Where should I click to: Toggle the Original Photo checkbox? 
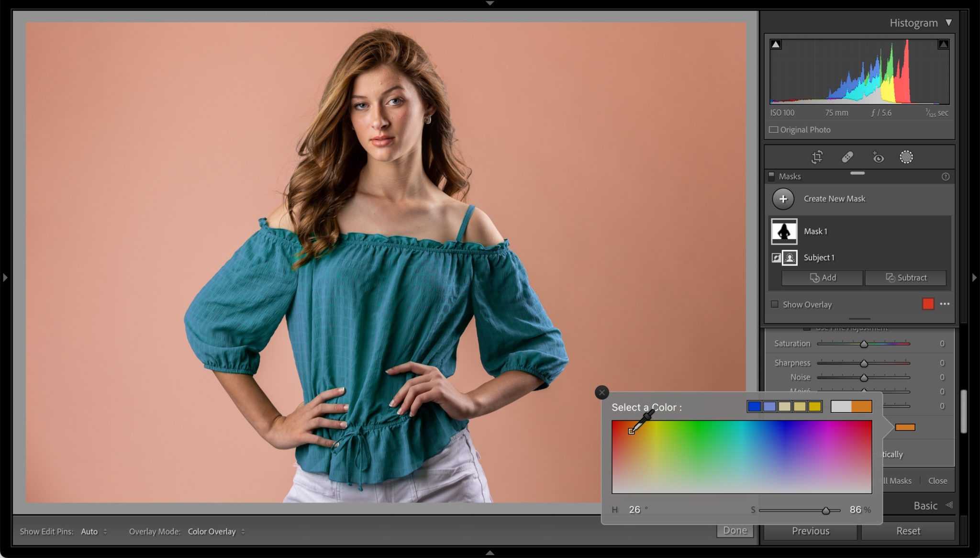[x=773, y=129]
